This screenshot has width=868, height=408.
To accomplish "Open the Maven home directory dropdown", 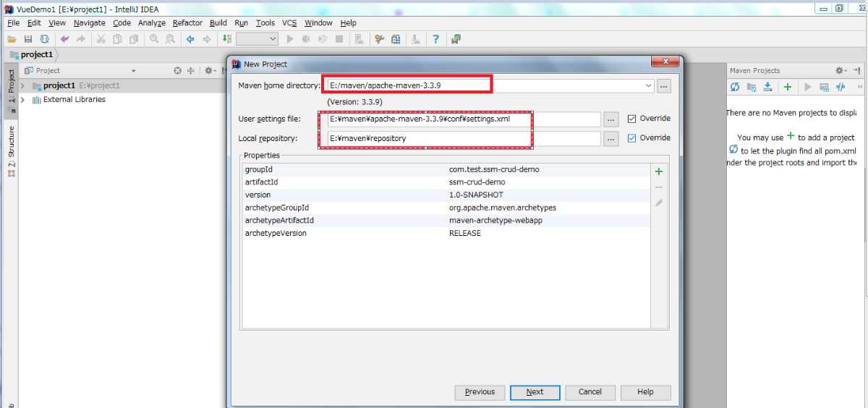I will [648, 85].
